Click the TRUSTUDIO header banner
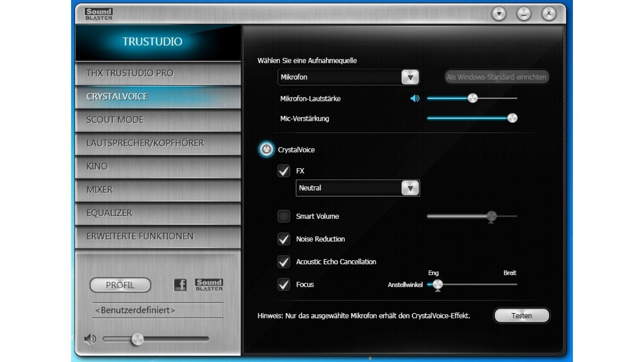644x362 pixels. pos(158,42)
